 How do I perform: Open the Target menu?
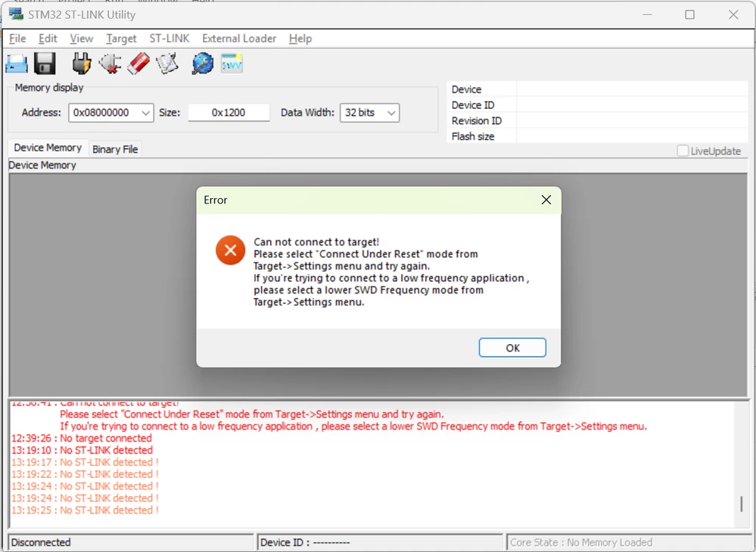pos(121,39)
